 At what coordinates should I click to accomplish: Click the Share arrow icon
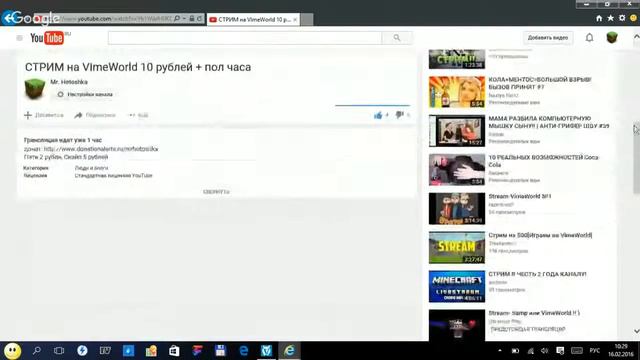point(78,116)
